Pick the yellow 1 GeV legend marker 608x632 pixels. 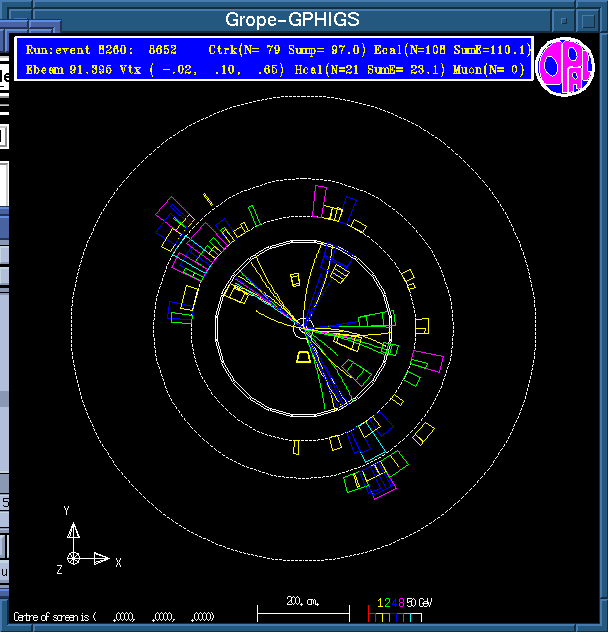coord(380,604)
